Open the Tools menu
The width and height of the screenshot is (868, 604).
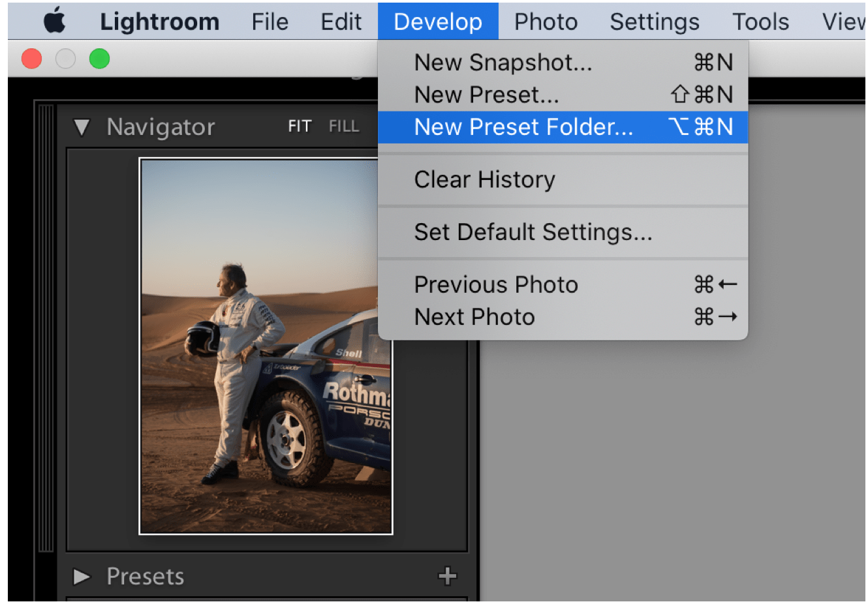pos(760,22)
